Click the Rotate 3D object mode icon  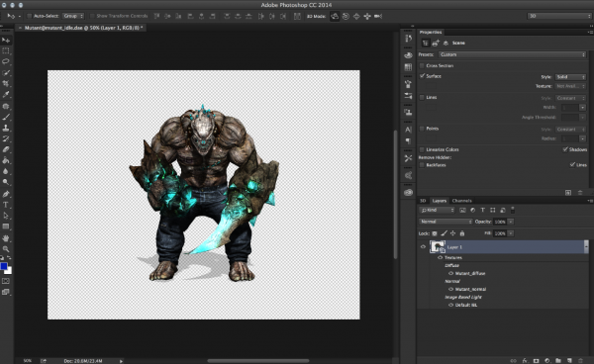click(335, 16)
